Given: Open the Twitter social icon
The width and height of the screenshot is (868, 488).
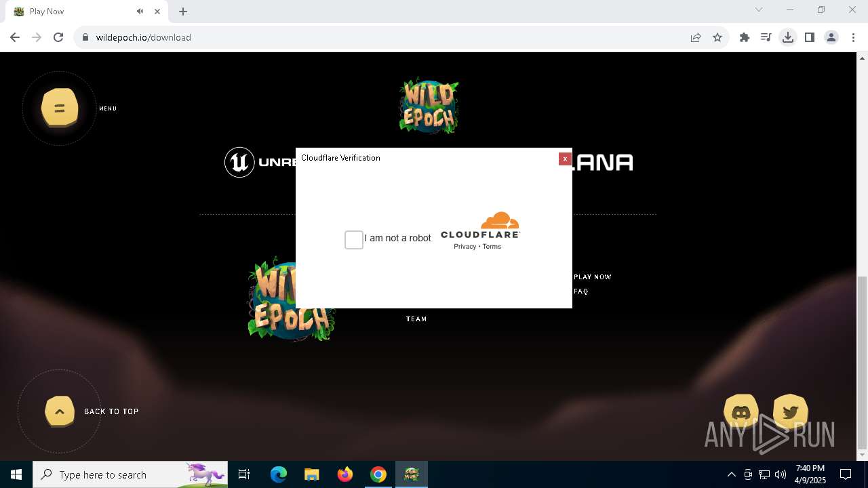Looking at the screenshot, I should click(x=790, y=412).
